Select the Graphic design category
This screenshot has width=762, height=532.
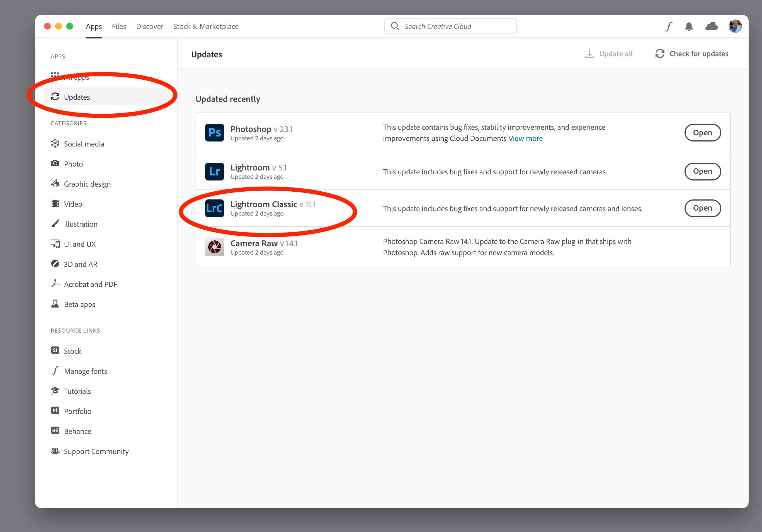pyautogui.click(x=87, y=184)
